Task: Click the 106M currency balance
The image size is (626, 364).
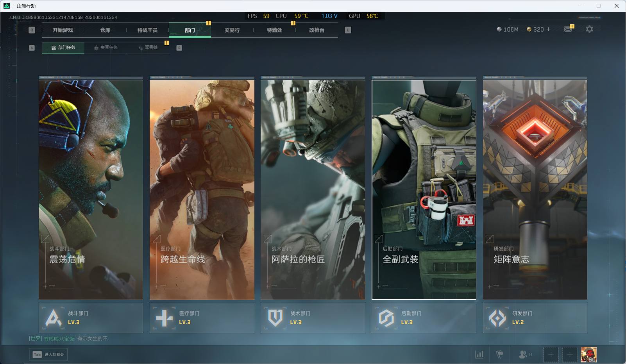Action: 508,29
